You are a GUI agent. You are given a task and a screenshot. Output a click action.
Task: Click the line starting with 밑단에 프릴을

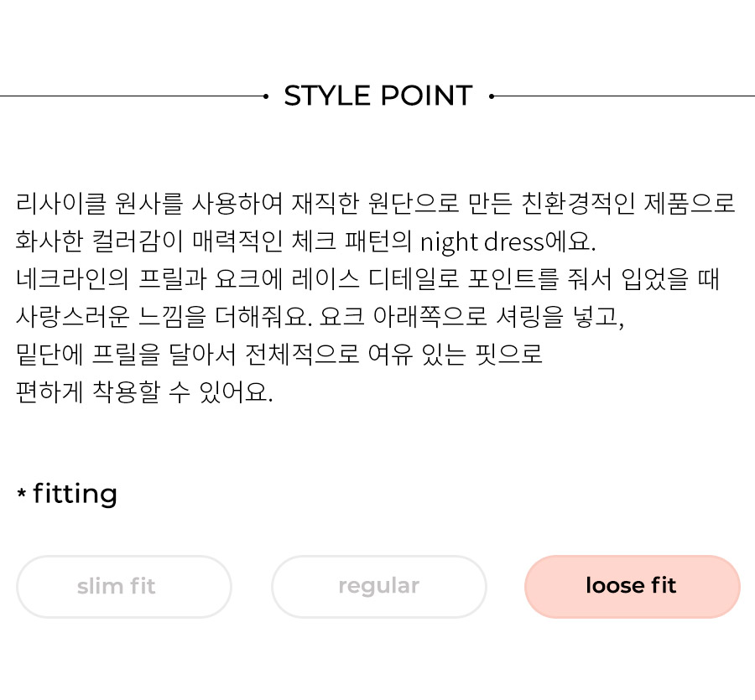coord(279,355)
